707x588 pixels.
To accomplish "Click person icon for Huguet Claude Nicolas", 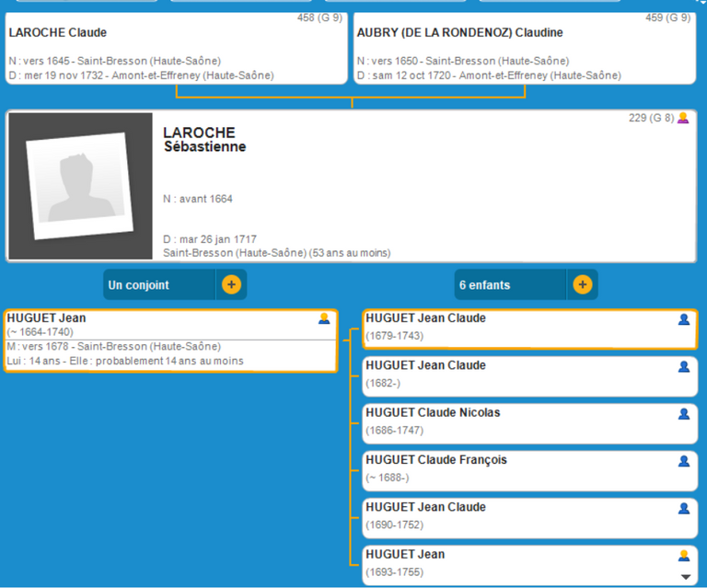I will (683, 413).
